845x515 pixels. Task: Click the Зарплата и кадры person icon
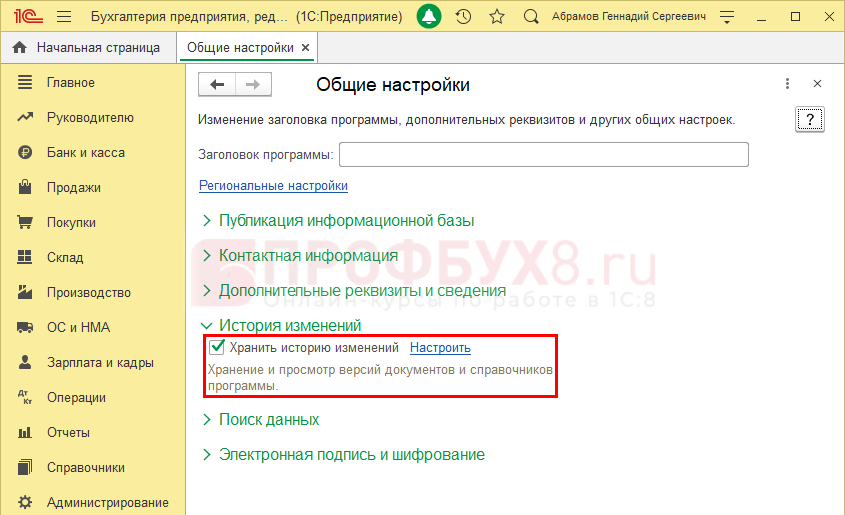coord(25,362)
